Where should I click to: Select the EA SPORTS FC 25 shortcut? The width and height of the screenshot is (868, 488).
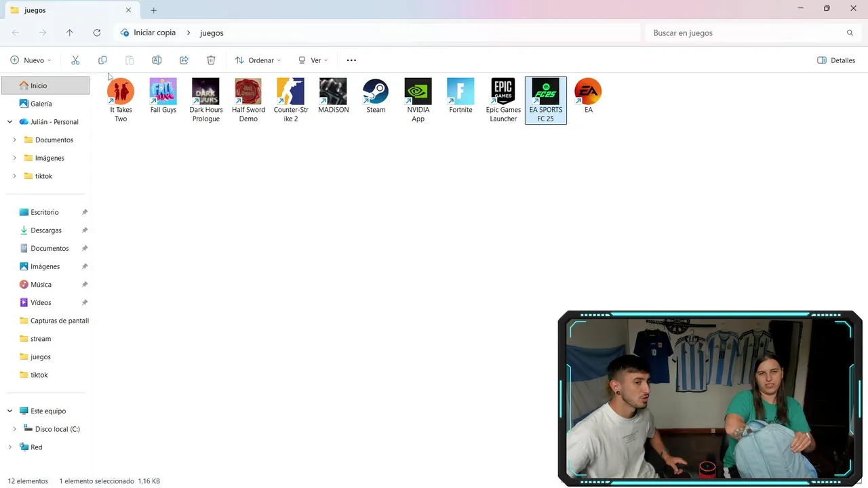[x=546, y=100]
